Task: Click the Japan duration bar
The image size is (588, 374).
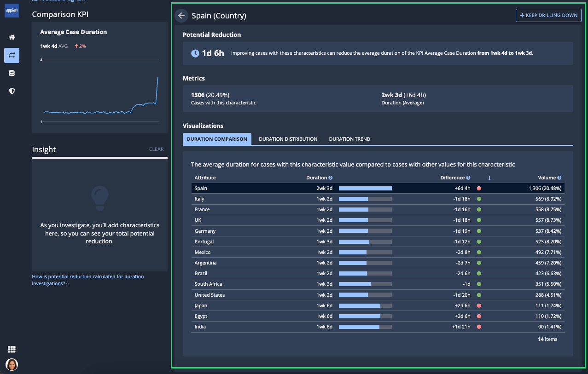Action: pyautogui.click(x=365, y=305)
